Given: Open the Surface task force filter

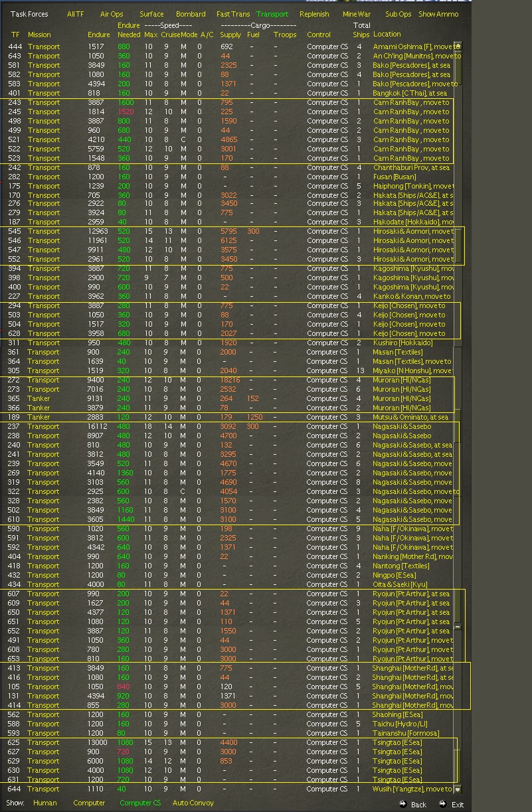Looking at the screenshot, I should pos(151,14).
